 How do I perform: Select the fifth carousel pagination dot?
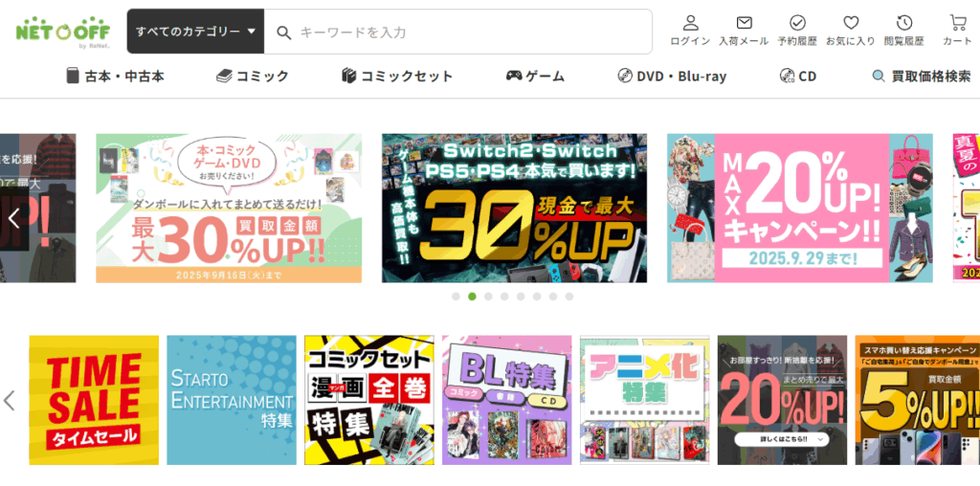click(x=521, y=297)
